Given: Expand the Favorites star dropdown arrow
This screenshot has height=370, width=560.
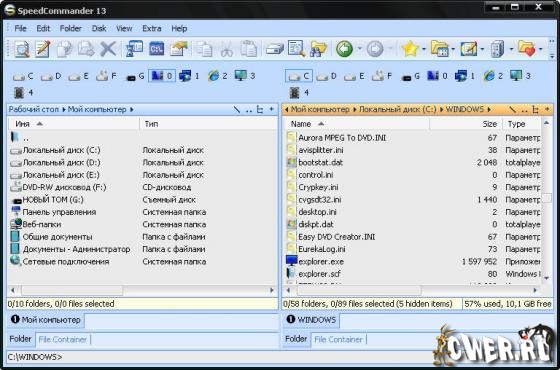Looking at the screenshot, I should tap(424, 49).
